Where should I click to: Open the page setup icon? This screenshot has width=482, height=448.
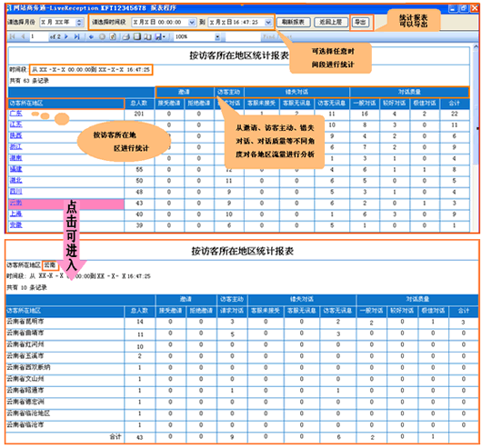point(147,37)
